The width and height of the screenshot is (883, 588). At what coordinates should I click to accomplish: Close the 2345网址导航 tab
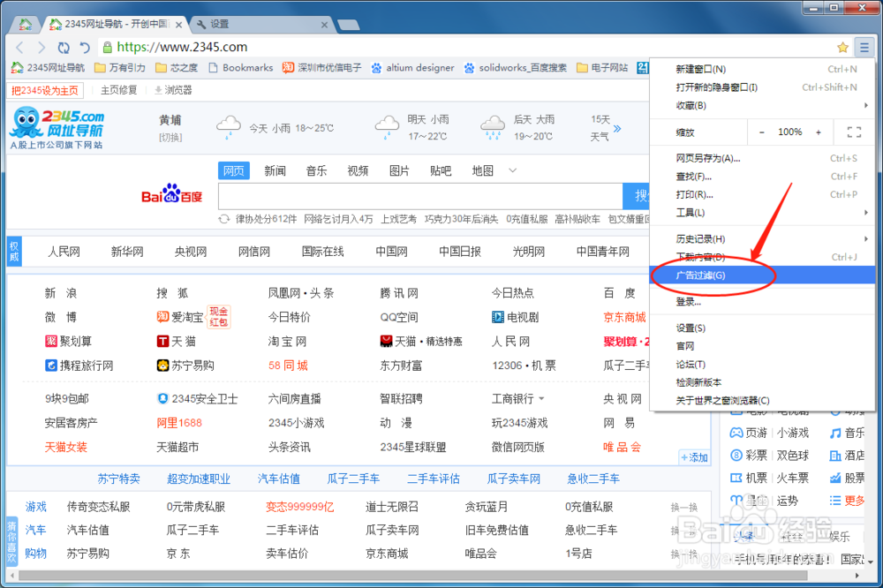[178, 25]
